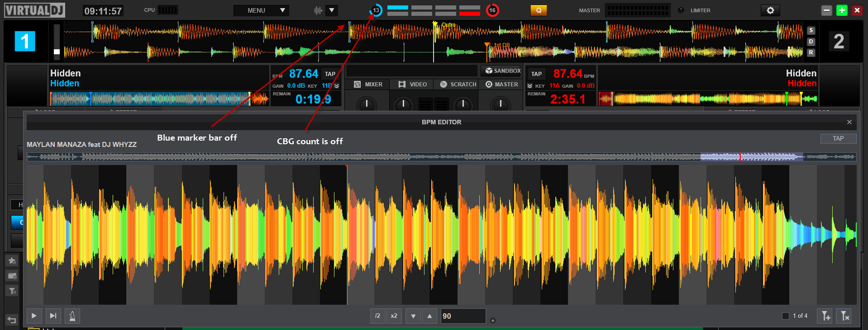The width and height of the screenshot is (868, 330).
Task: Select deck 1 via the blue number tile
Action: coord(25,41)
